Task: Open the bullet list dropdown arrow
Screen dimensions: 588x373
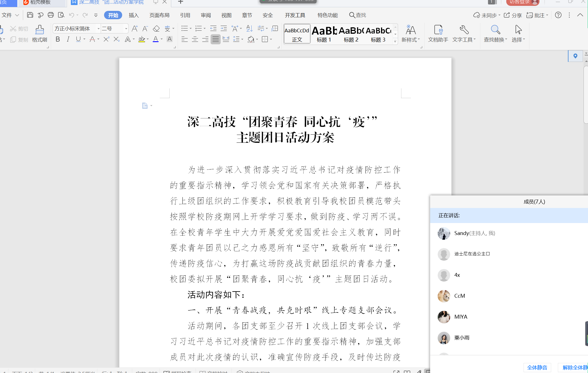Action: click(x=191, y=28)
